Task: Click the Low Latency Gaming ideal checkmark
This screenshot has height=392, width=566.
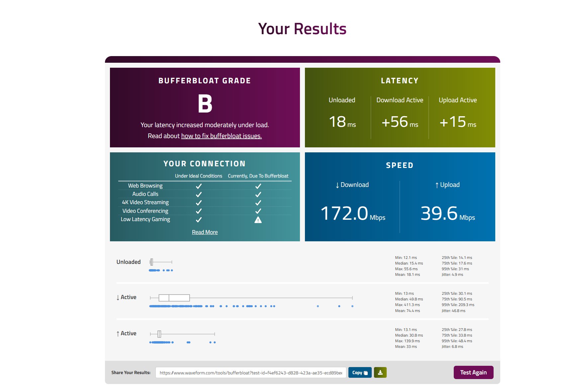Action: click(198, 219)
